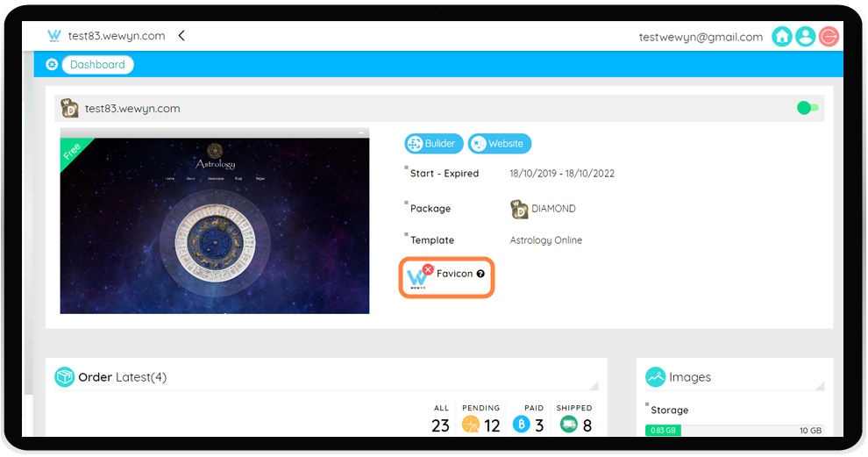Click the PAID orders bitcoin icon
The image size is (868, 457).
point(522,425)
